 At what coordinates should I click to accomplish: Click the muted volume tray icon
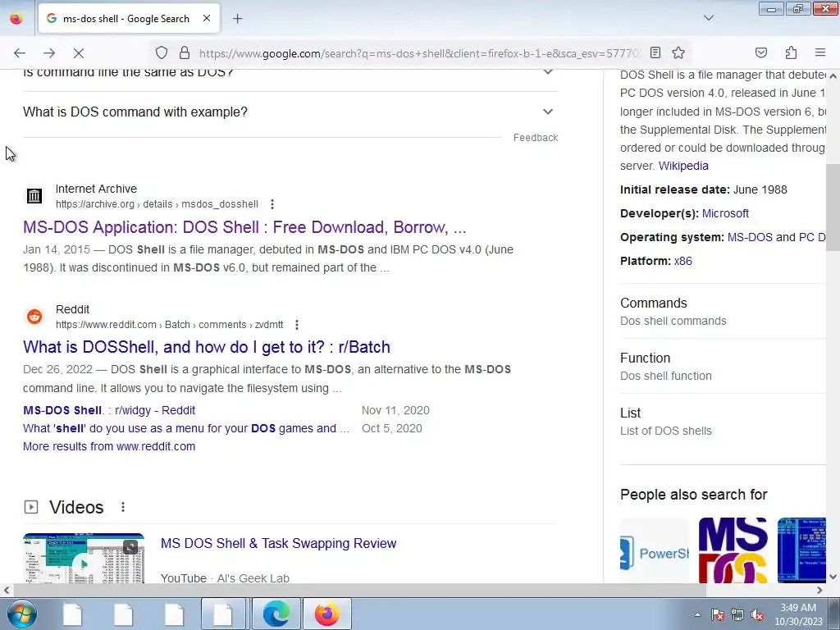(757, 614)
